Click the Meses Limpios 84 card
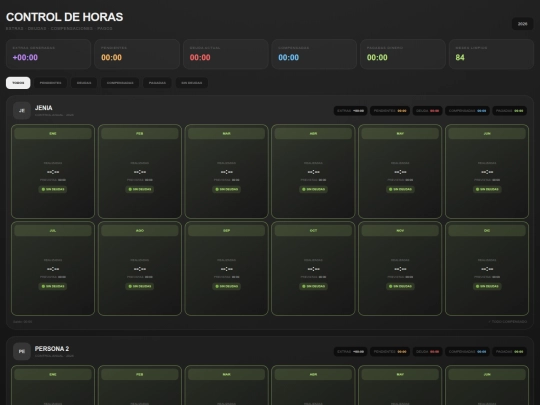This screenshot has height=405, width=540. tap(491, 54)
